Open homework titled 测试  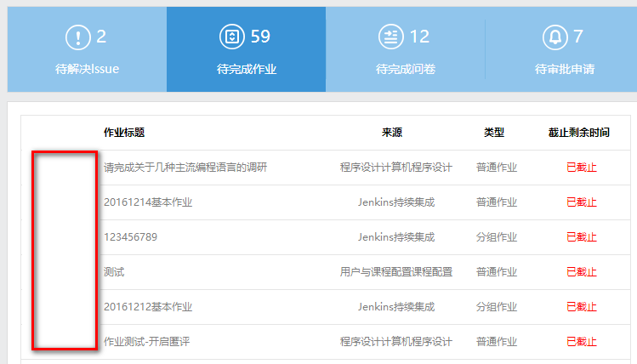pyautogui.click(x=114, y=272)
